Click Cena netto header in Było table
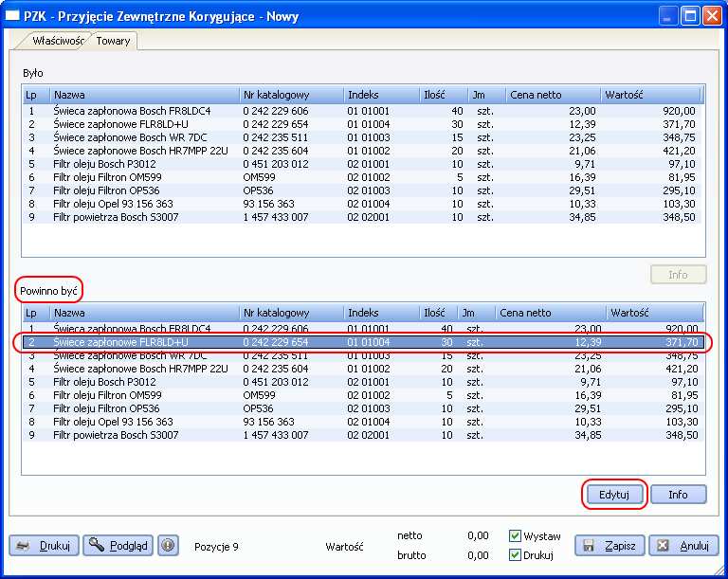728x579 pixels. pyautogui.click(x=553, y=95)
